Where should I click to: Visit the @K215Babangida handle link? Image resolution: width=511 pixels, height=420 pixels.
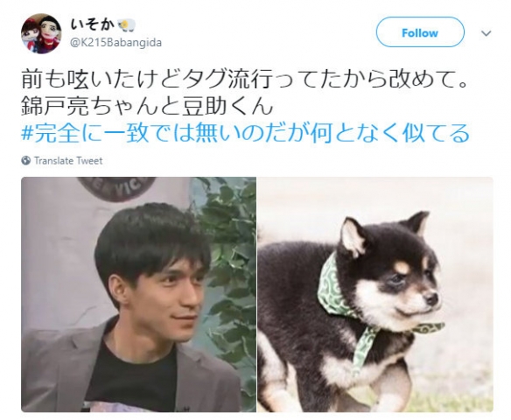(116, 43)
